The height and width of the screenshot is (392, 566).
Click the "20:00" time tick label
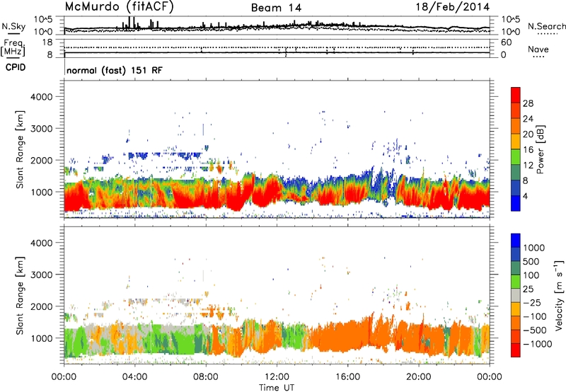419,377
